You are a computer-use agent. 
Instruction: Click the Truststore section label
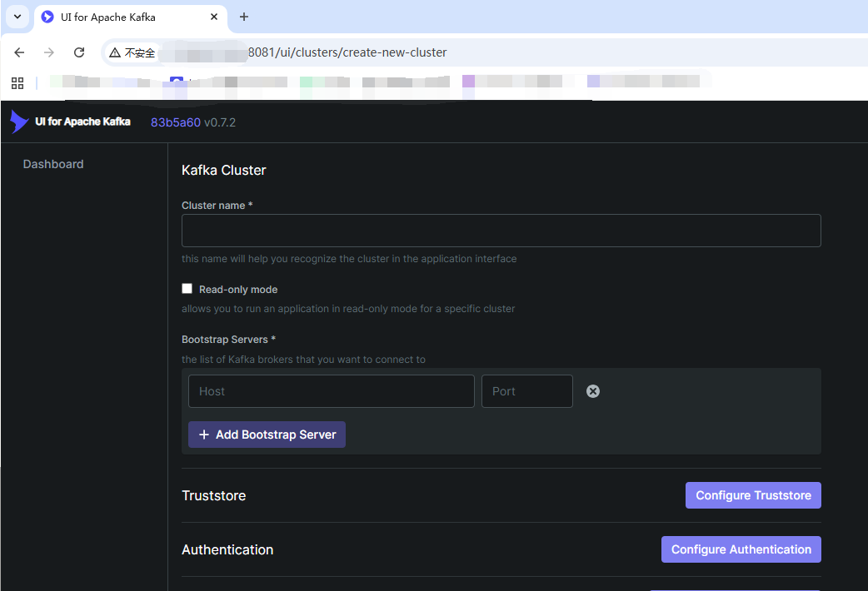(214, 495)
